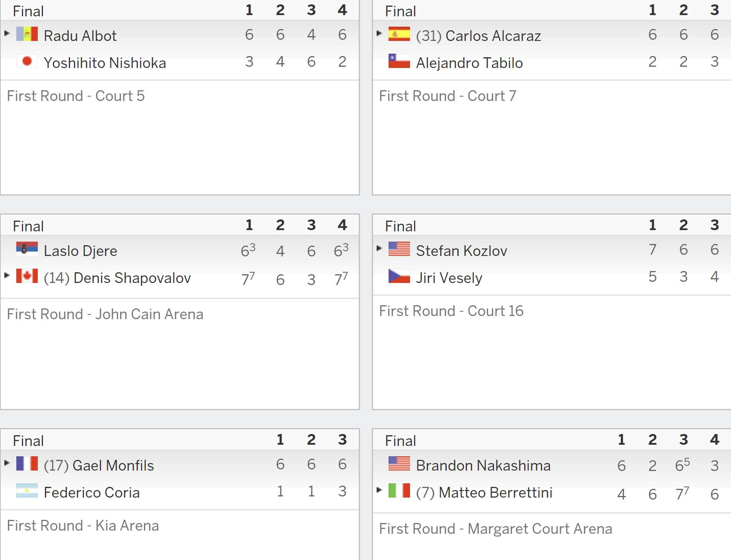
Task: Click the winner arrow beside Stefan Kozlov
Action: pyautogui.click(x=379, y=248)
